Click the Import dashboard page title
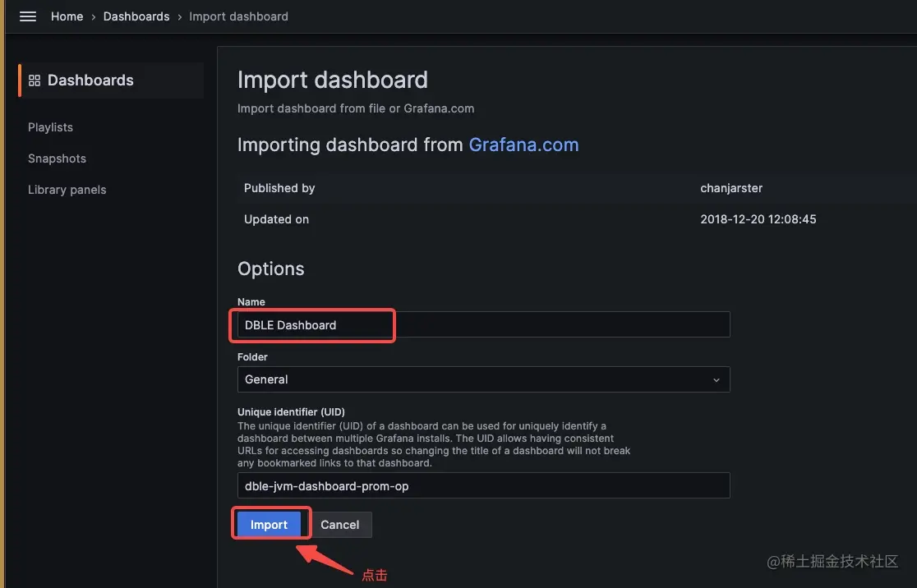The height and width of the screenshot is (588, 917). pos(333,80)
